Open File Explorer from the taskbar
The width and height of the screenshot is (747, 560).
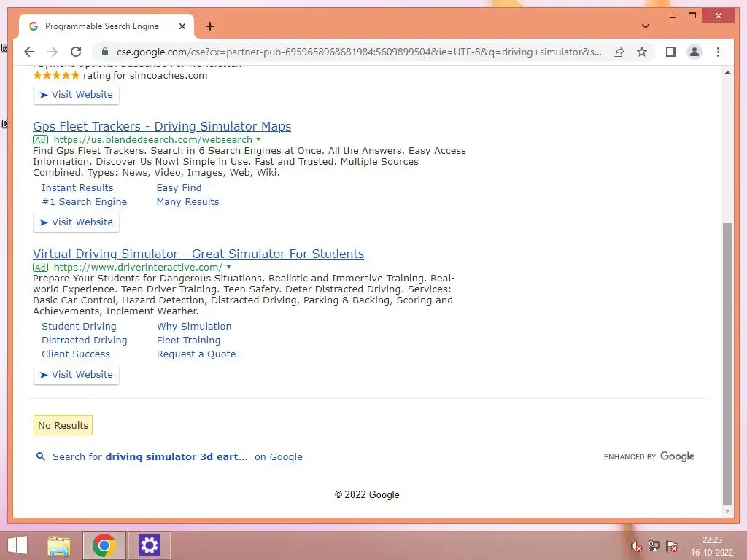[x=59, y=545]
